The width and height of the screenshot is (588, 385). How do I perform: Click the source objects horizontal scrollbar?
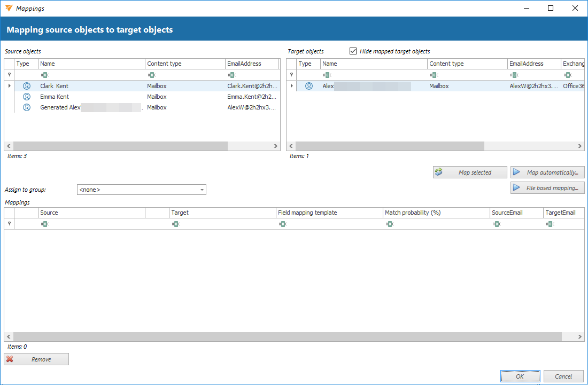point(120,146)
